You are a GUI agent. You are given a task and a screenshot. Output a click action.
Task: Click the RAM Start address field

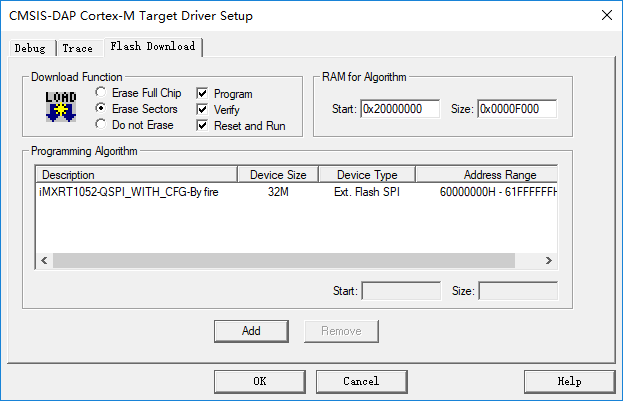[x=400, y=109]
